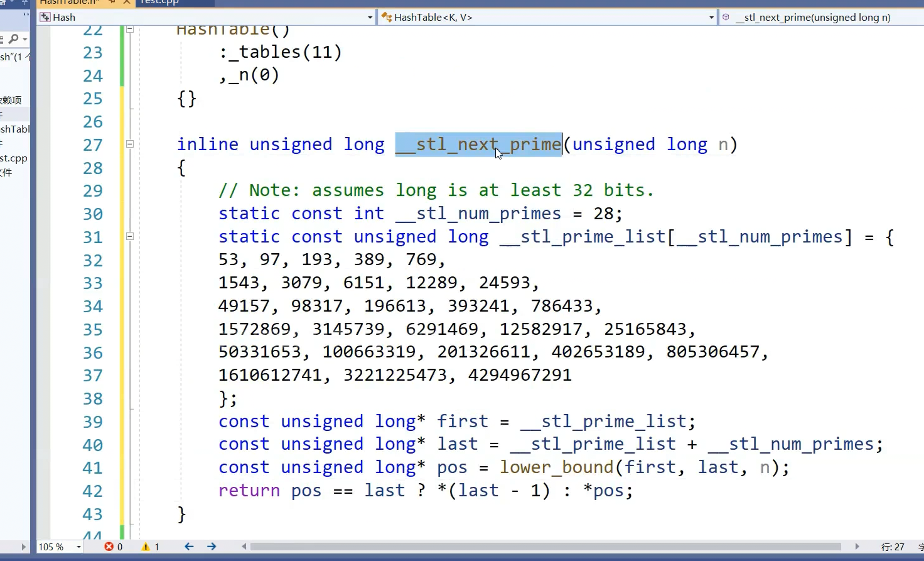Click the lower_bound call on line 41
The image size is (924, 561).
coord(556,467)
